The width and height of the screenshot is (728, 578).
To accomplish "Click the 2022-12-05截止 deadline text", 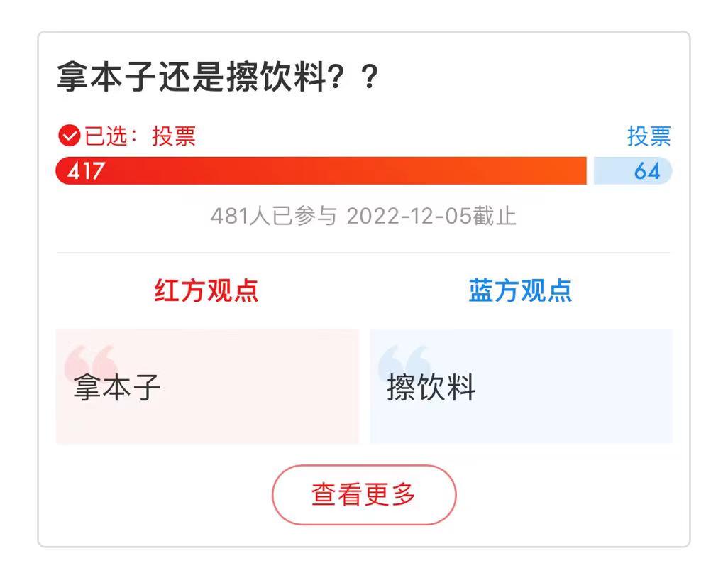I will [x=433, y=219].
